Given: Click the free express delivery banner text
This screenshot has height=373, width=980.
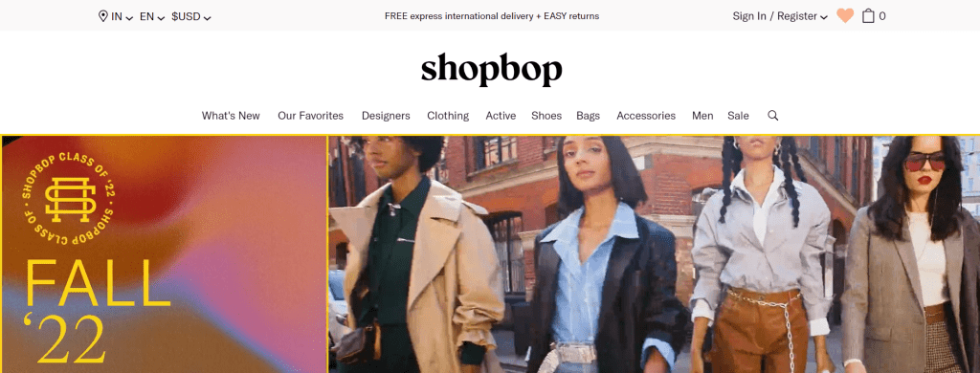Looking at the screenshot, I should pos(492,16).
